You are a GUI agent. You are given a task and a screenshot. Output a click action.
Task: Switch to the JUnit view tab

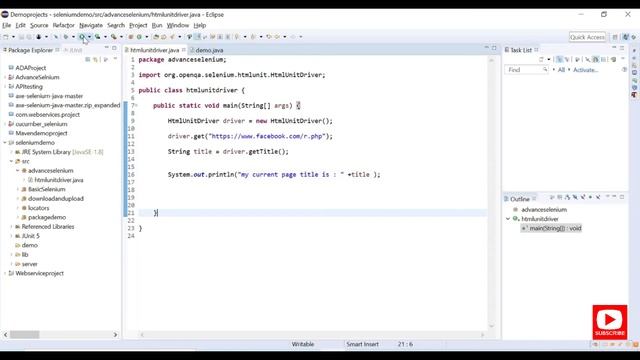click(73, 50)
